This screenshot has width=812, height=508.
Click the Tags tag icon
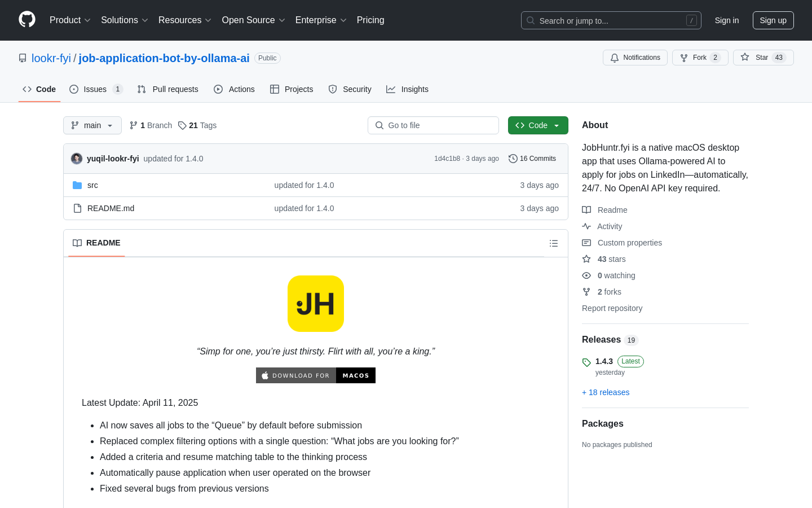click(182, 125)
